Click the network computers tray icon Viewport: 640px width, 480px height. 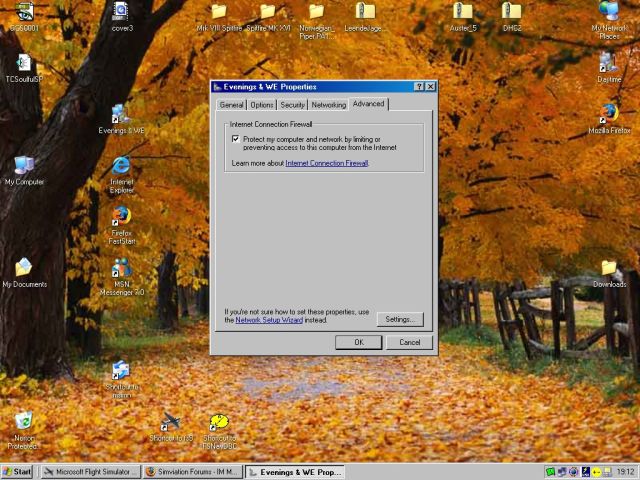tap(562, 472)
